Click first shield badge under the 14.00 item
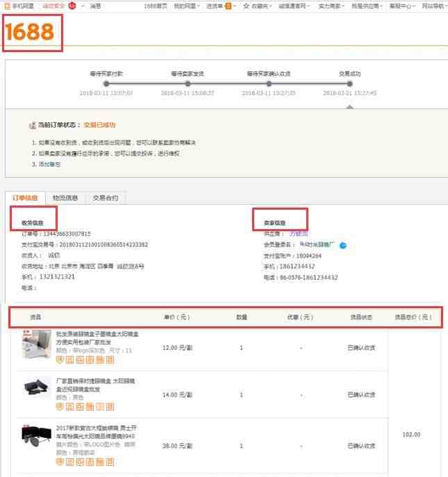Screen dimensions: 448x477 click(x=60, y=407)
